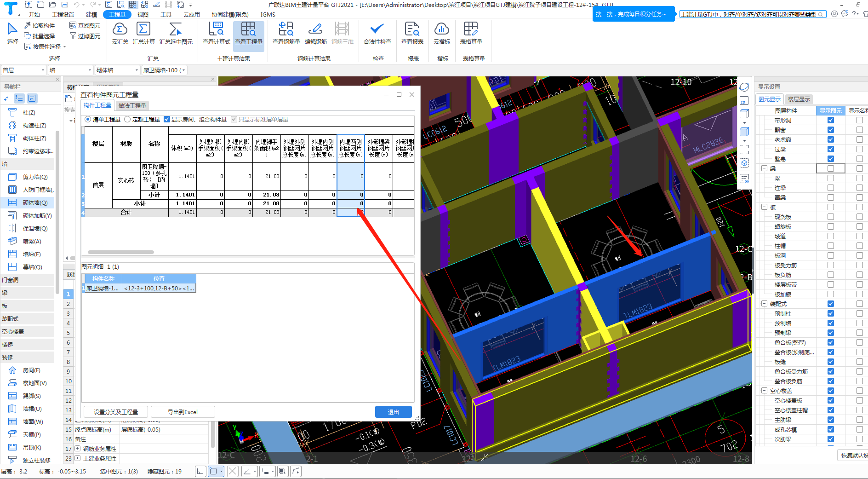The image size is (868, 479).
Task: Switch to the 视图 ribbon tab
Action: 143,14
